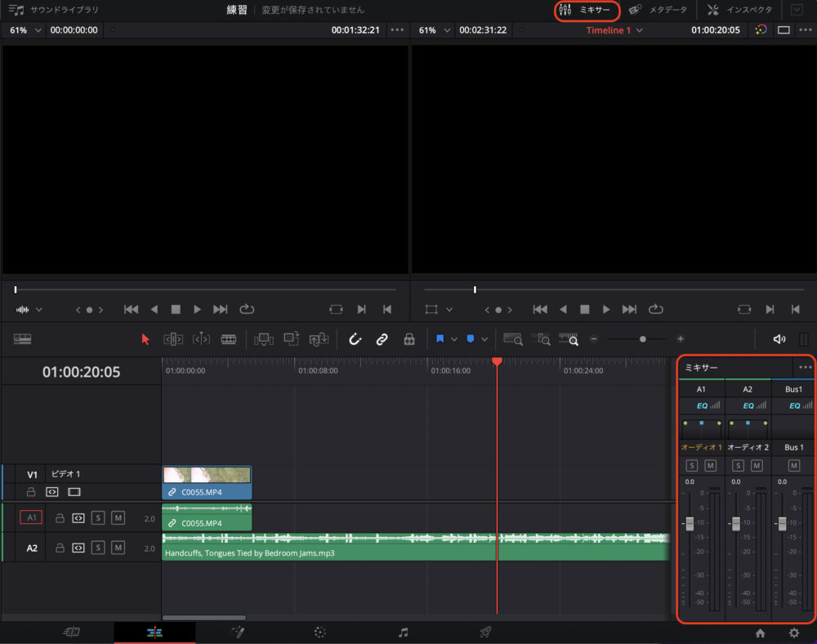
Task: Open the Deliver page
Action: pyautogui.click(x=484, y=632)
